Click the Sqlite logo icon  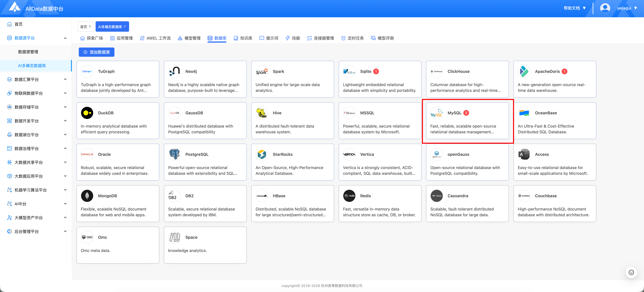349,72
